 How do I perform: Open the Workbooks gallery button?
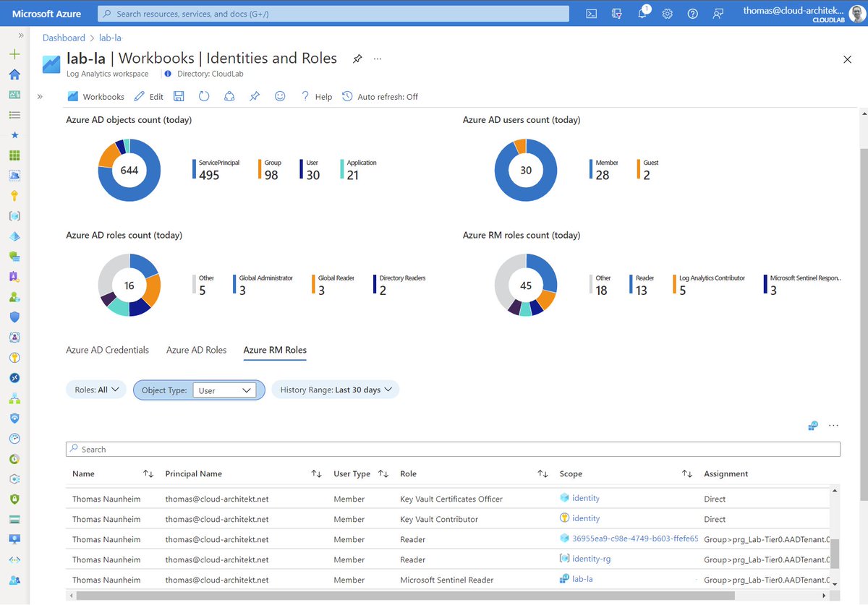point(95,96)
